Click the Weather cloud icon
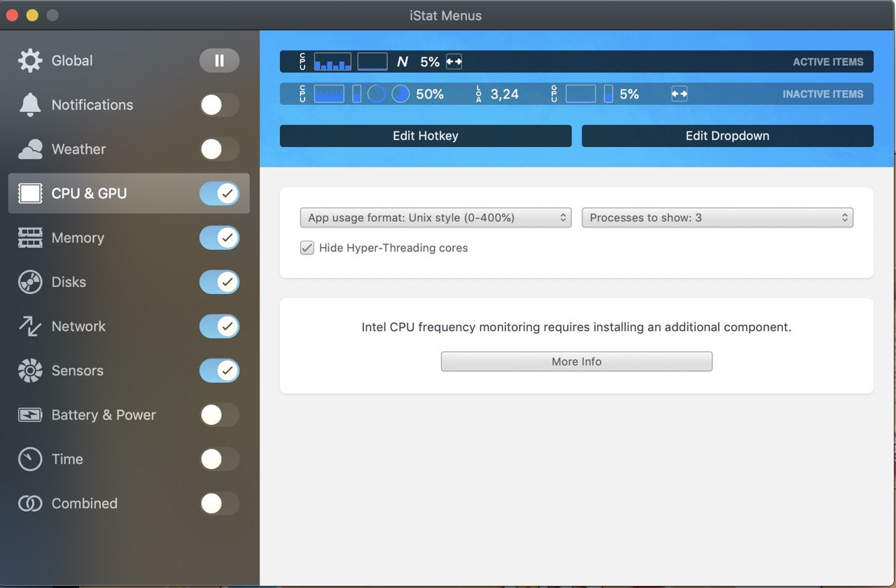 tap(30, 149)
